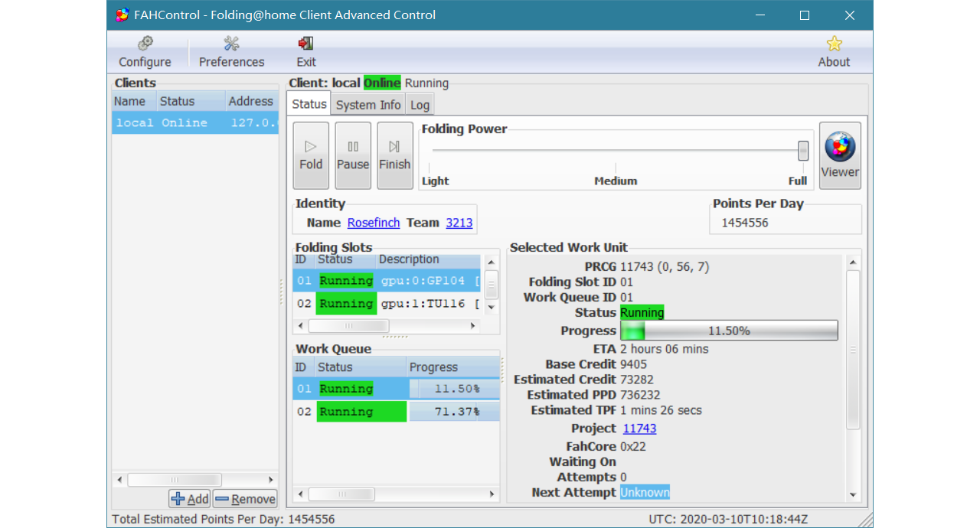The height and width of the screenshot is (528, 980).
Task: Click the Estimated Credit 73282 value
Action: (637, 380)
